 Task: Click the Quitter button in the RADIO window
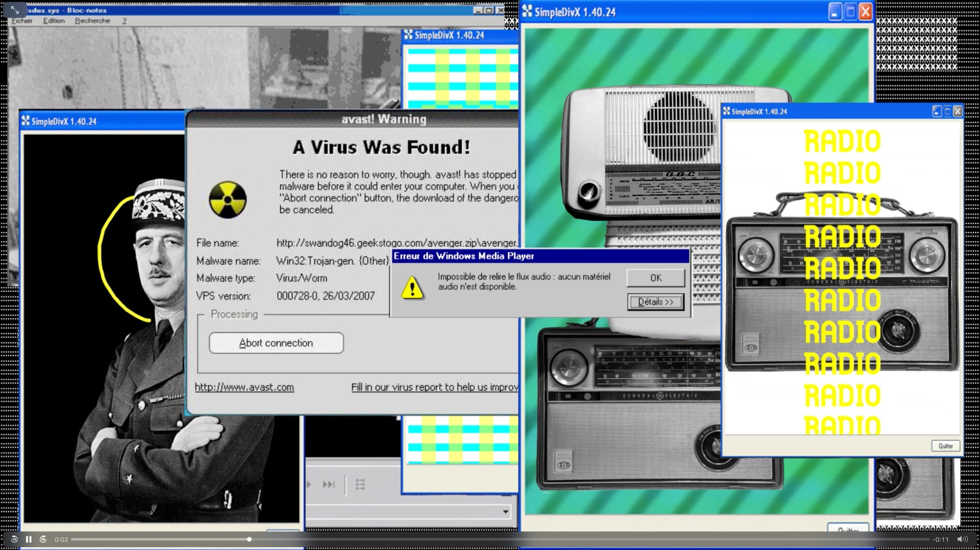(946, 446)
